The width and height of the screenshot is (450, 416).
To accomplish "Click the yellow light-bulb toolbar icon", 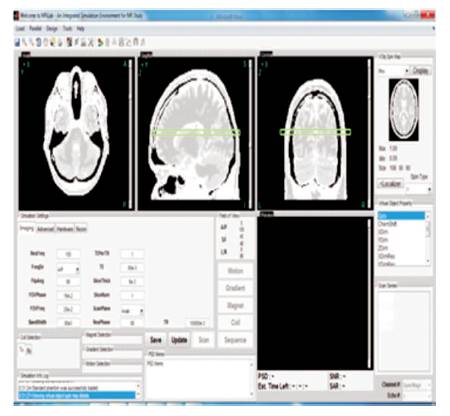I will coord(52,42).
